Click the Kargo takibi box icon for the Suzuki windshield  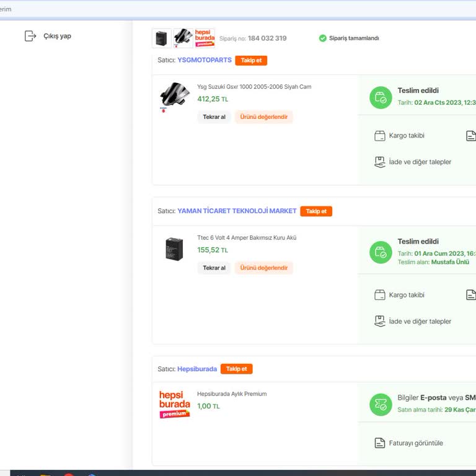[380, 136]
